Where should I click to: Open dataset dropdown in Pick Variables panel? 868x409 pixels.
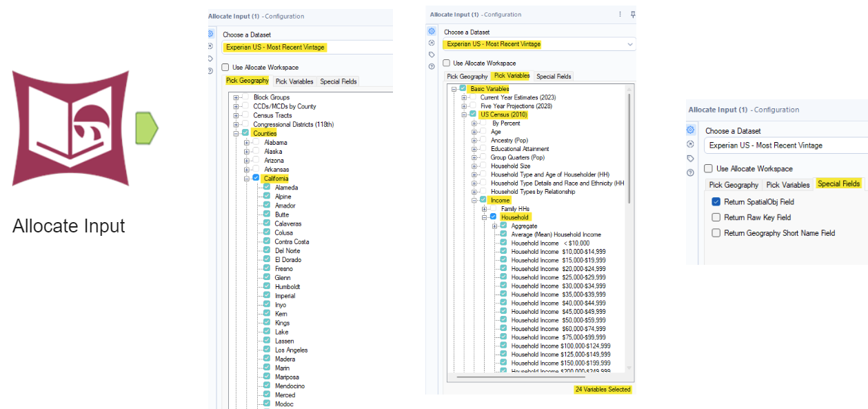point(629,44)
